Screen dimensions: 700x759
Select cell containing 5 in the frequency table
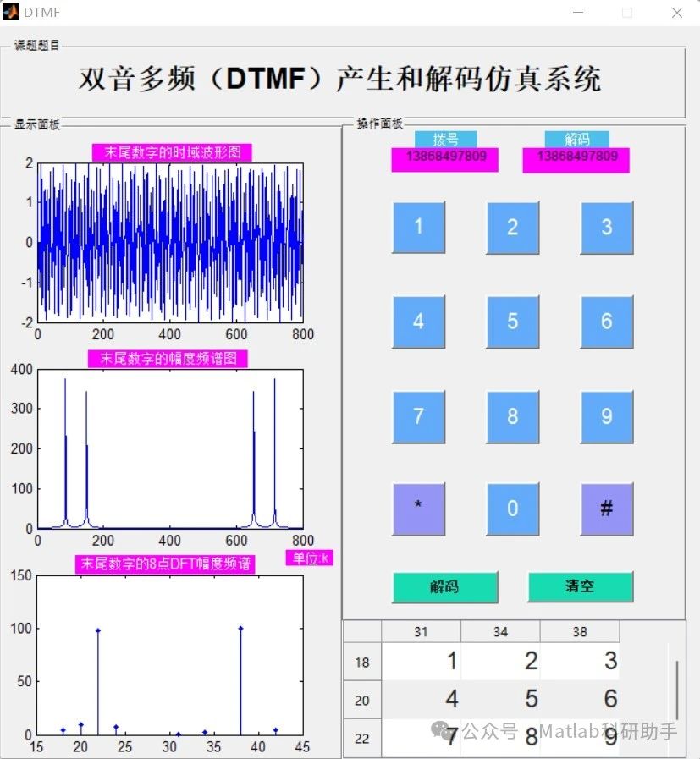pos(500,700)
